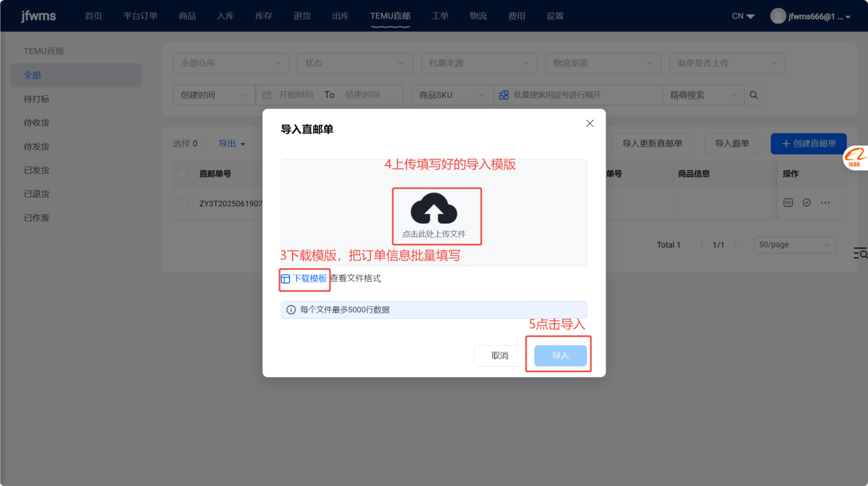Click the user avatar icon
Image resolution: width=868 pixels, height=486 pixels.
tap(777, 16)
